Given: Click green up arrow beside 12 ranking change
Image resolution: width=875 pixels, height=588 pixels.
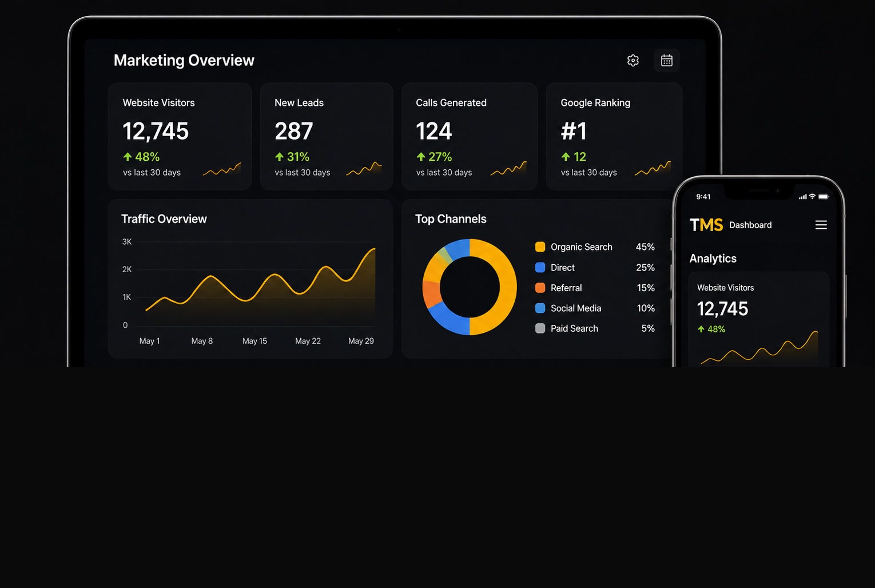Looking at the screenshot, I should pyautogui.click(x=566, y=157).
